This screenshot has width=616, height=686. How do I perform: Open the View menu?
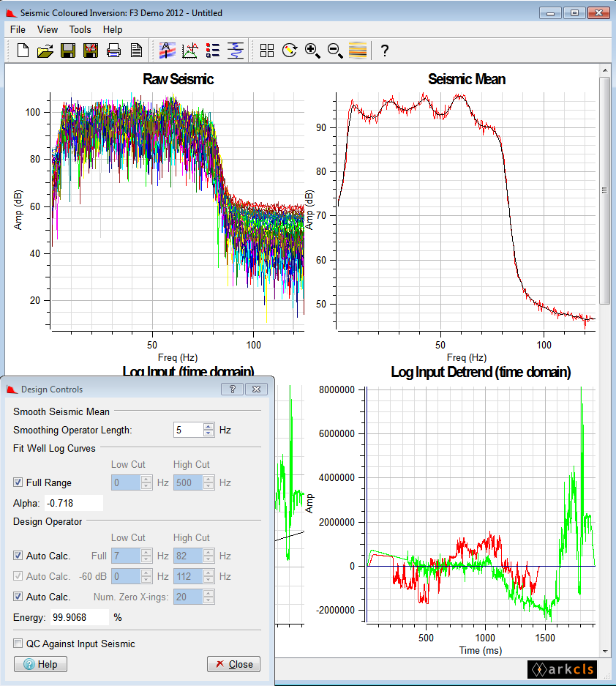click(48, 29)
